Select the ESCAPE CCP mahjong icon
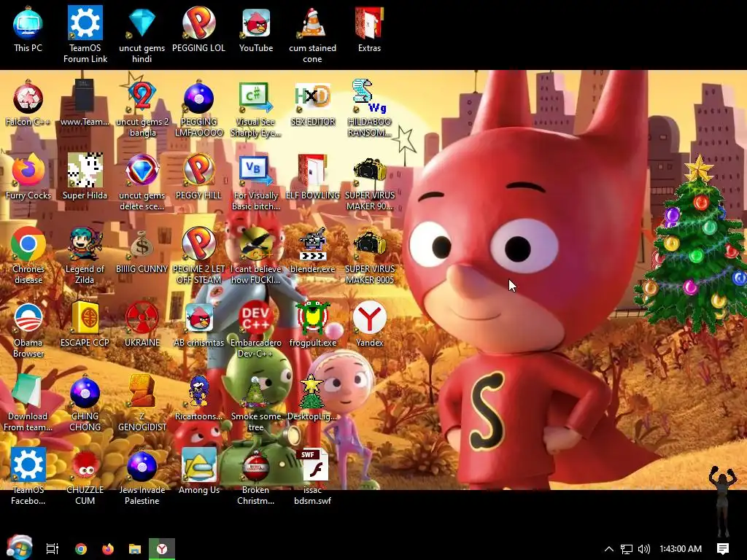The width and height of the screenshot is (747, 560). tap(85, 324)
